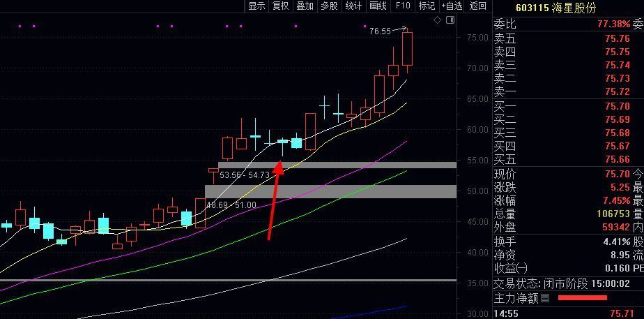Click the diamond marker icon above chart
Image resolution: width=644 pixels, height=319 pixels.
pos(438,20)
